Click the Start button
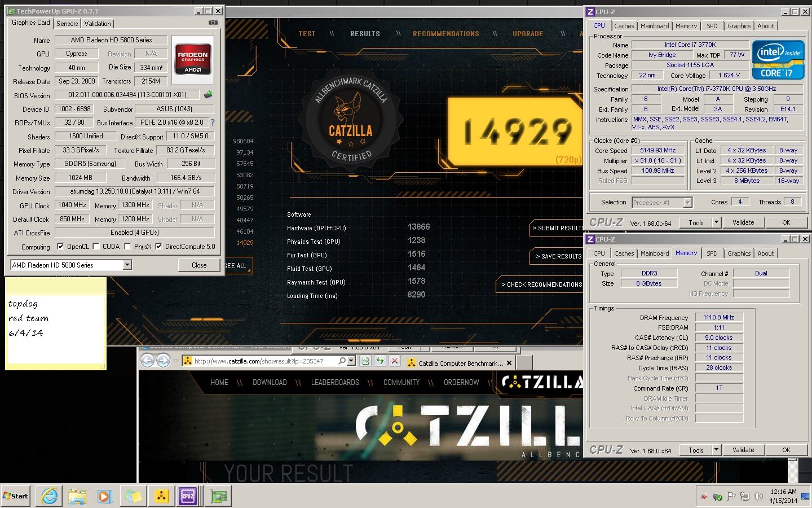 tap(15, 496)
